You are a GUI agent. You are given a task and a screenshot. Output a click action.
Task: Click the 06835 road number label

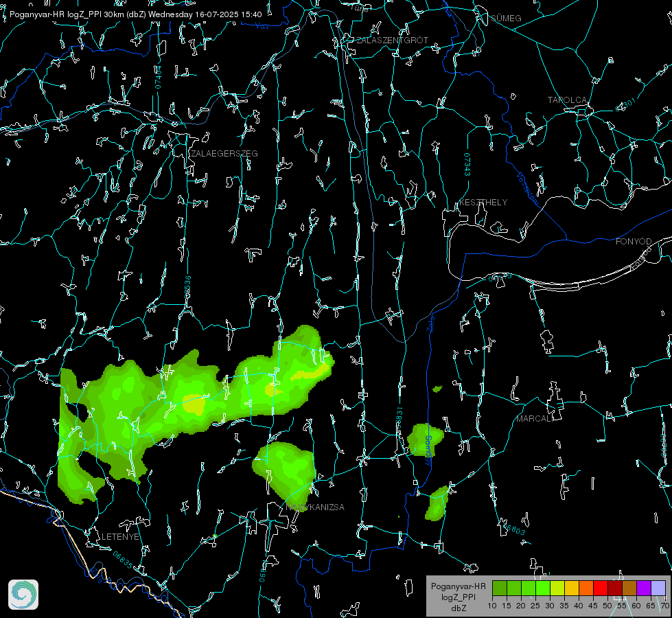[x=123, y=560]
